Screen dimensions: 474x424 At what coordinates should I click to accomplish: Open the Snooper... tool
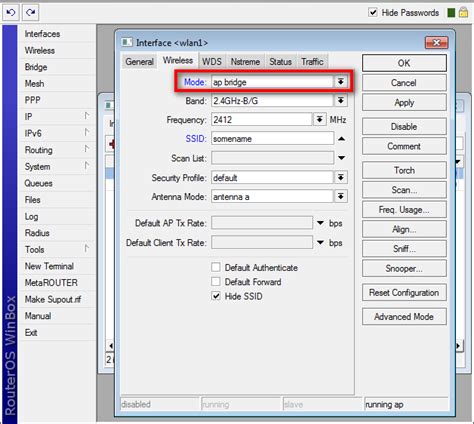click(404, 268)
